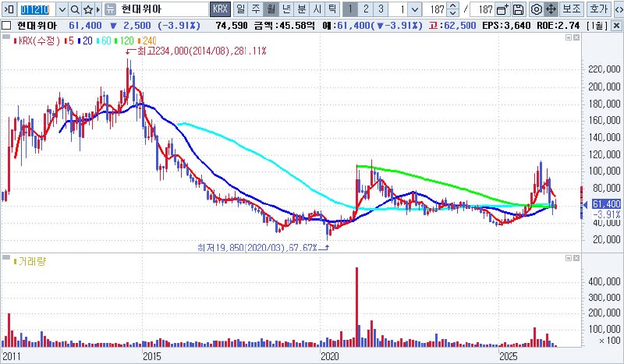Select the 년 yearly period
Image resolution: width=624 pixels, height=364 pixels.
[x=286, y=9]
